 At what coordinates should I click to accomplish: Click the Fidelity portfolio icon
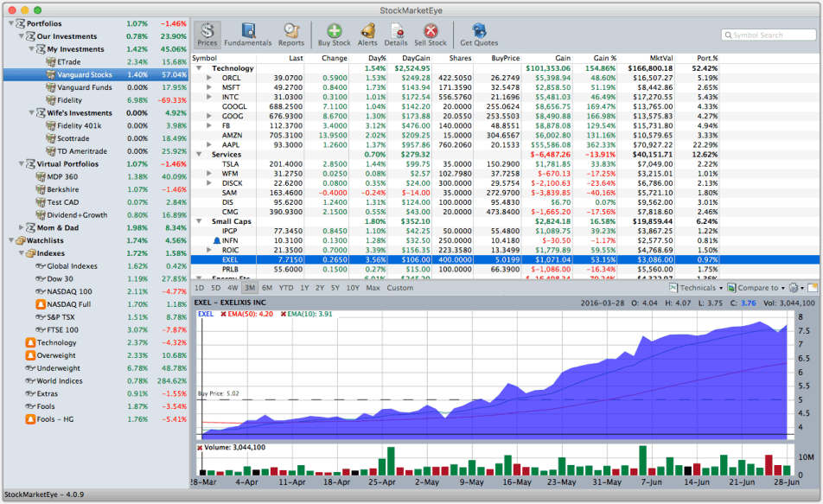pyautogui.click(x=51, y=100)
